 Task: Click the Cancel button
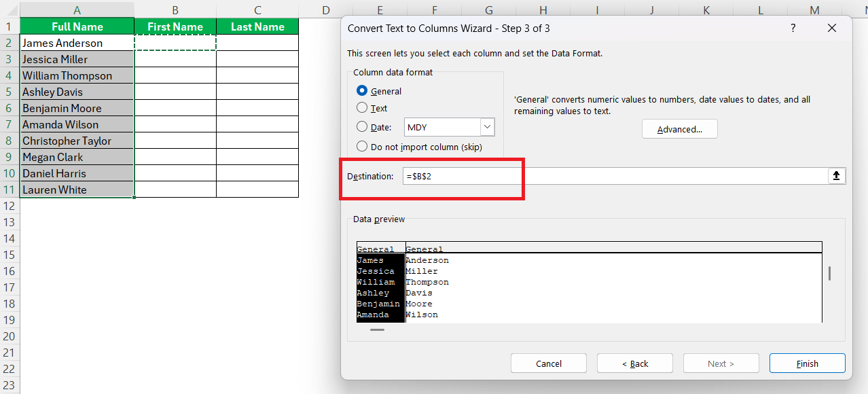548,363
